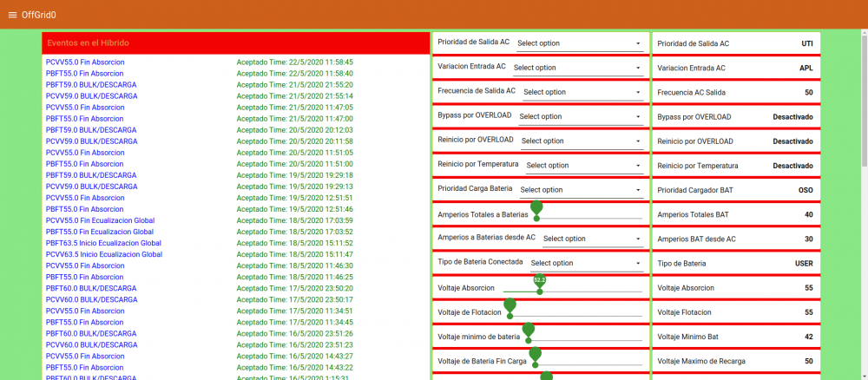
Task: Click Desactivado value for Reinicio por OVERLOAD status
Action: (792, 141)
